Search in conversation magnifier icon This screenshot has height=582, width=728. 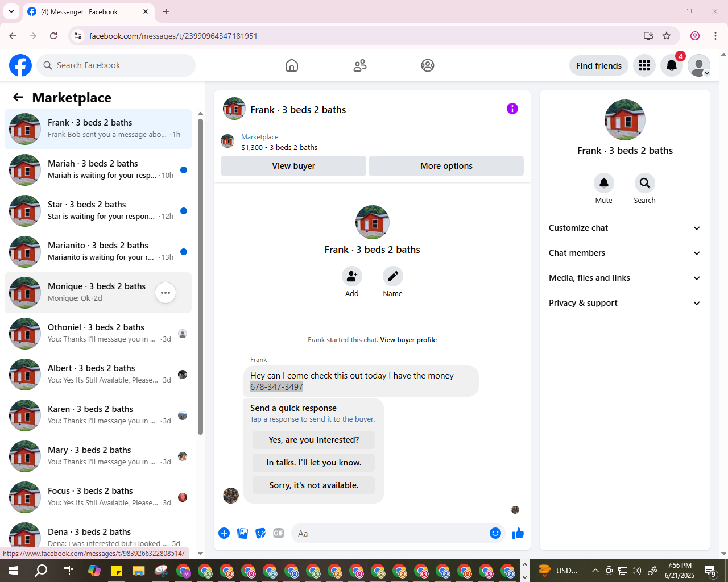645,183
